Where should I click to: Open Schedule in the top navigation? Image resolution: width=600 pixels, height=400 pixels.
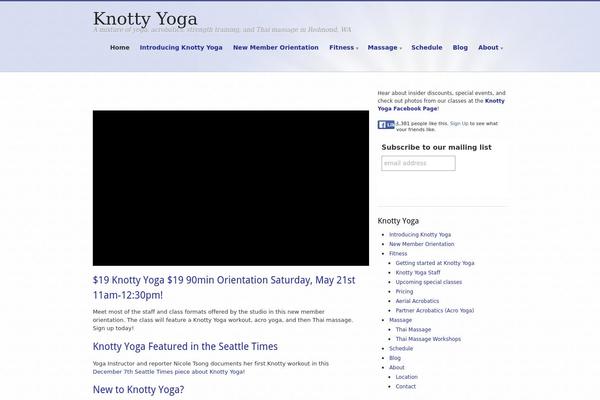coord(427,47)
